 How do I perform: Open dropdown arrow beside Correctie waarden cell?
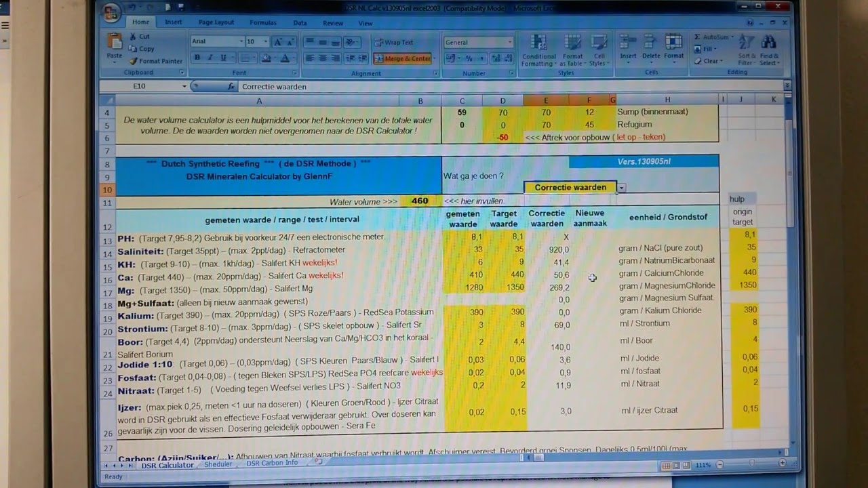[621, 188]
